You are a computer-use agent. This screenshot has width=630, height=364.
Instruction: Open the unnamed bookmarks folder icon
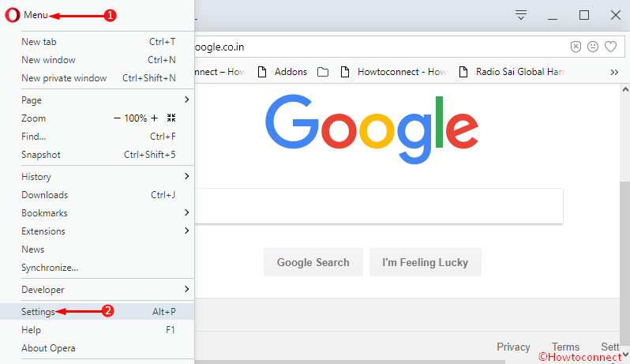click(x=323, y=72)
